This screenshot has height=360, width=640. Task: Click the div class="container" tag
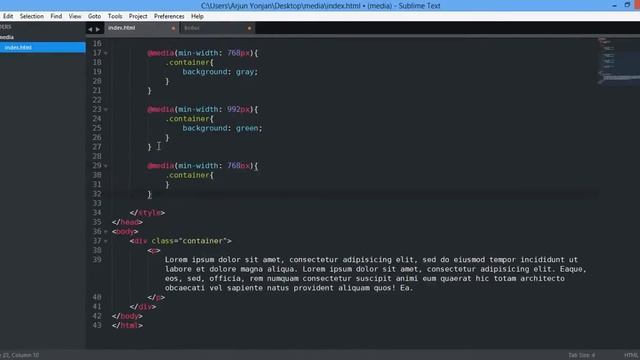pyautogui.click(x=180, y=241)
